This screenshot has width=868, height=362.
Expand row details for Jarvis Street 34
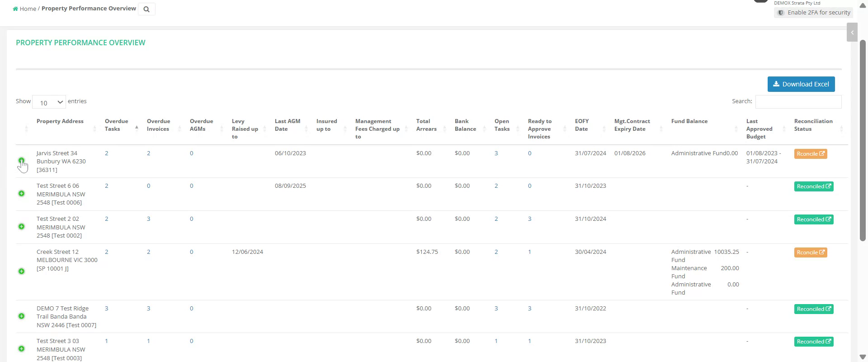click(21, 161)
